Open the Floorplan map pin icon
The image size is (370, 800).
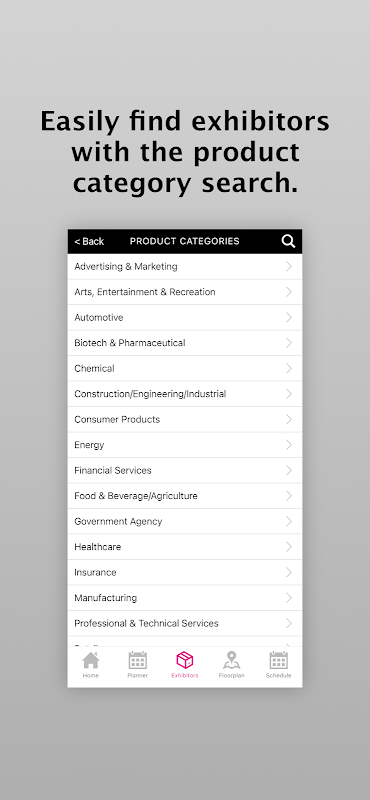(232, 660)
